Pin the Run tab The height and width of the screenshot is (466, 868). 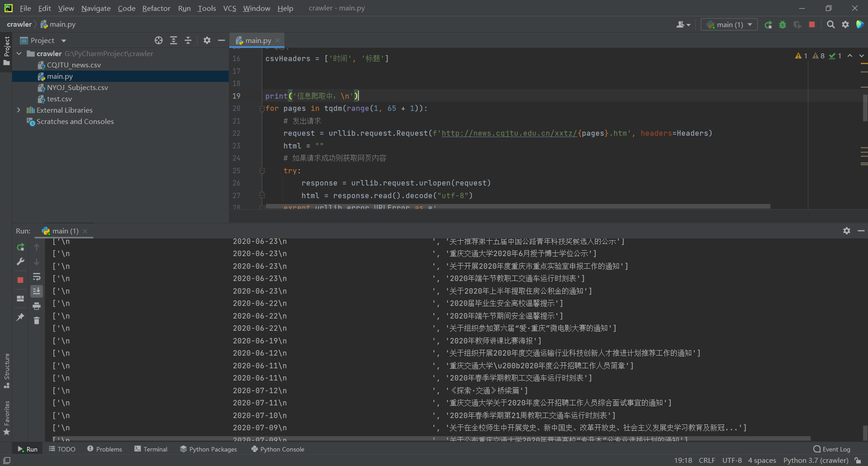(x=20, y=317)
